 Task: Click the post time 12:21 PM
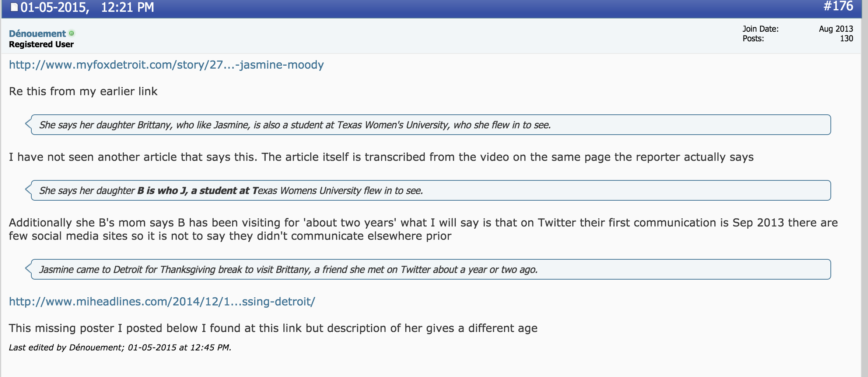(x=127, y=7)
